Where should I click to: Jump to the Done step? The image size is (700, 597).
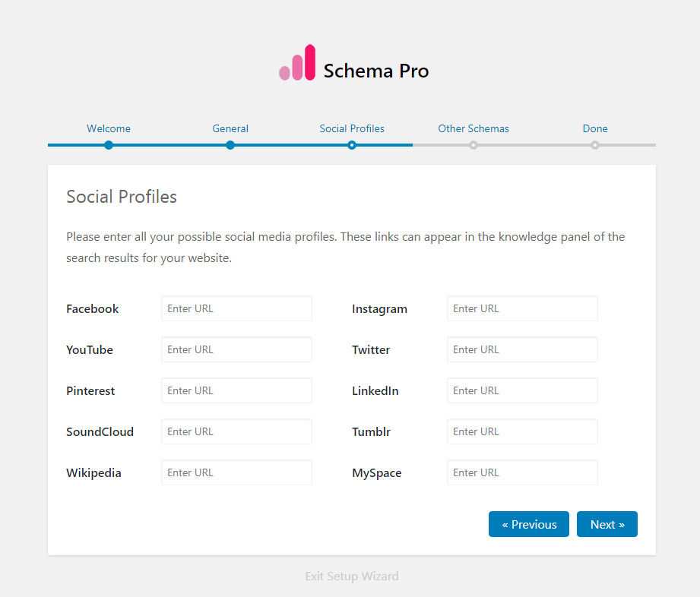(595, 128)
